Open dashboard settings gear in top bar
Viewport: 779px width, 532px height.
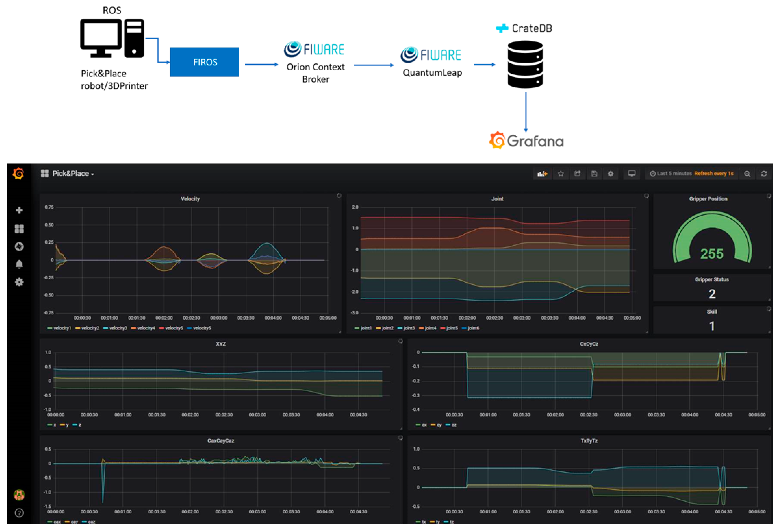click(611, 174)
